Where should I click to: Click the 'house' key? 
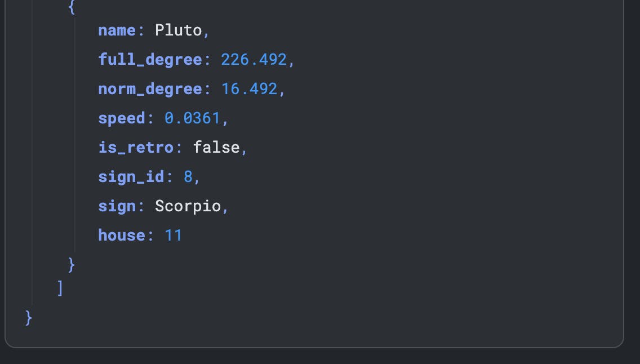[122, 235]
